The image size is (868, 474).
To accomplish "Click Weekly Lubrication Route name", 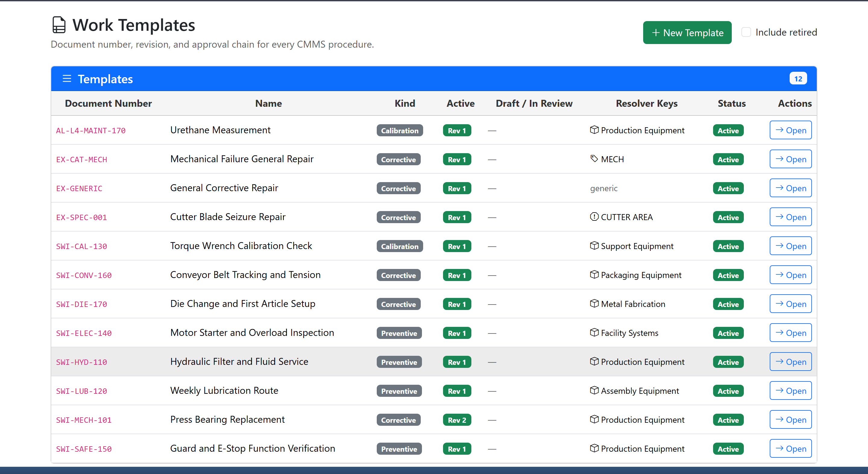I will [225, 390].
